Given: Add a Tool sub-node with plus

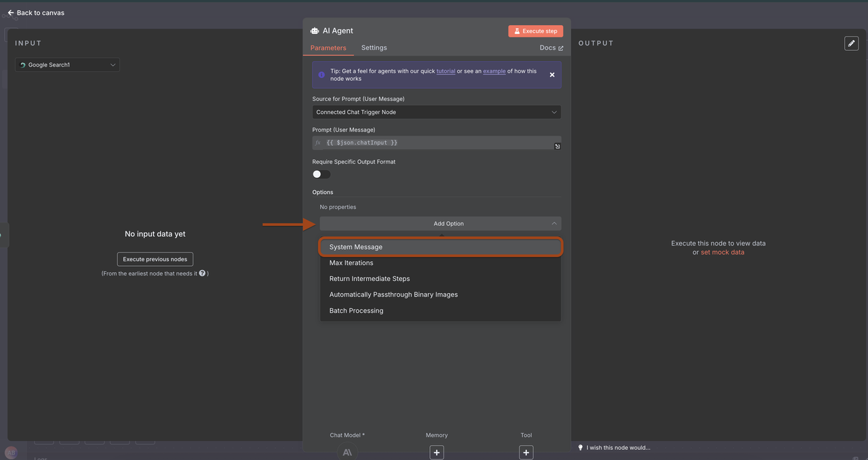Looking at the screenshot, I should [x=526, y=453].
